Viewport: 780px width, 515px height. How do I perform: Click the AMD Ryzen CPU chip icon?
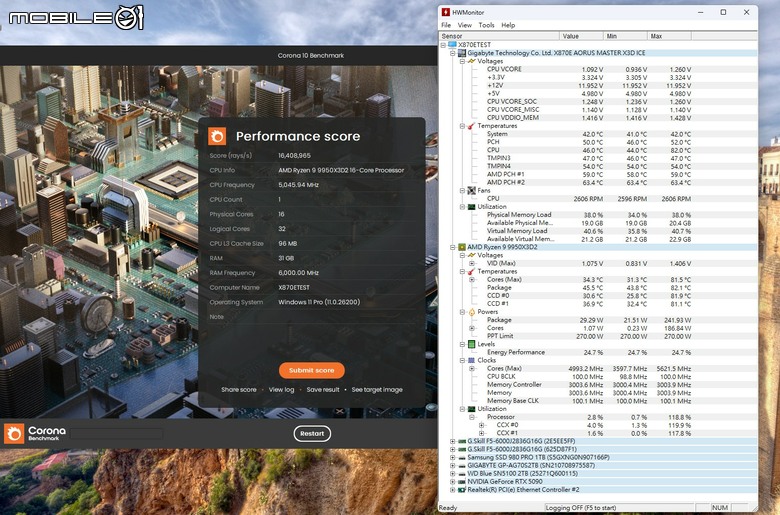point(462,247)
